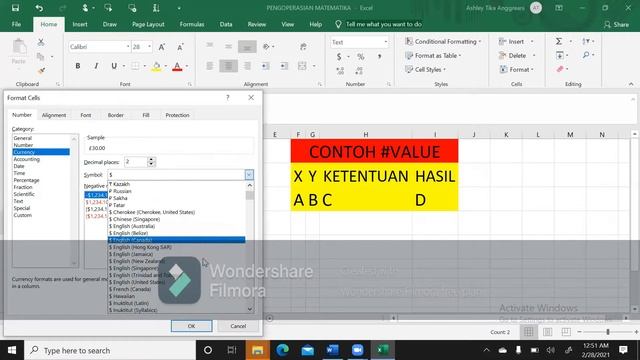The width and height of the screenshot is (640, 360).
Task: Select Align Right in the ribbon
Action: coord(247,66)
